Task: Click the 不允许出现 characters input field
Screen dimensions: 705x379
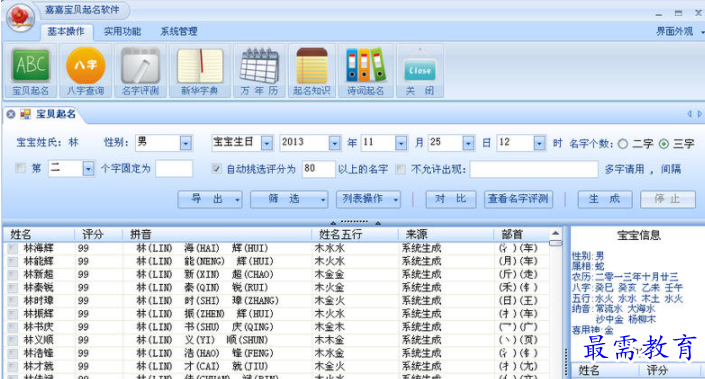Action: [x=534, y=169]
